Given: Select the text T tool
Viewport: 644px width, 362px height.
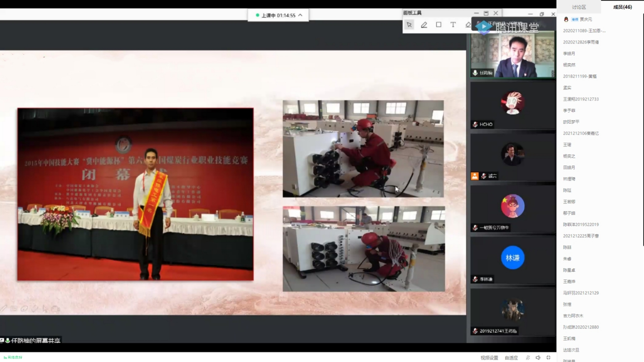Looking at the screenshot, I should (x=453, y=25).
